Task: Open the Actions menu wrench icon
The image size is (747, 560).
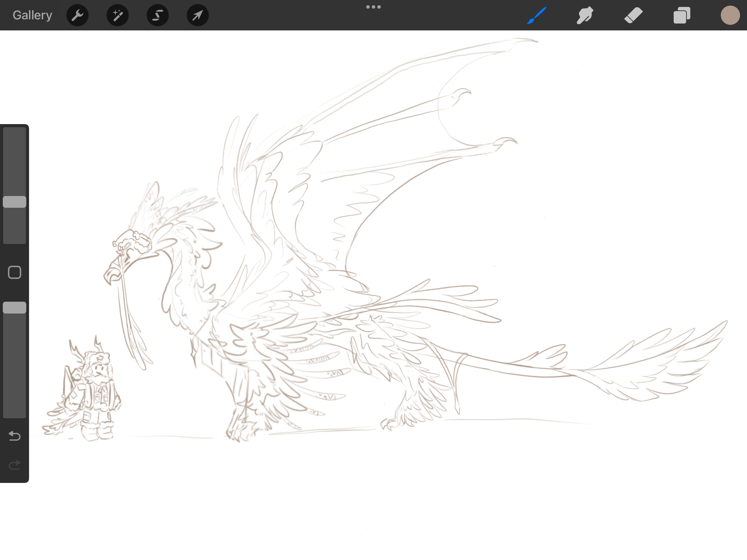Action: pyautogui.click(x=77, y=15)
